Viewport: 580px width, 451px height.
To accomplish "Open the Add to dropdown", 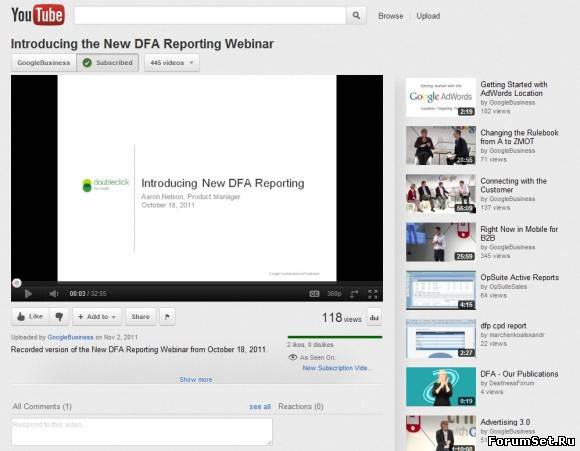I will [x=97, y=317].
